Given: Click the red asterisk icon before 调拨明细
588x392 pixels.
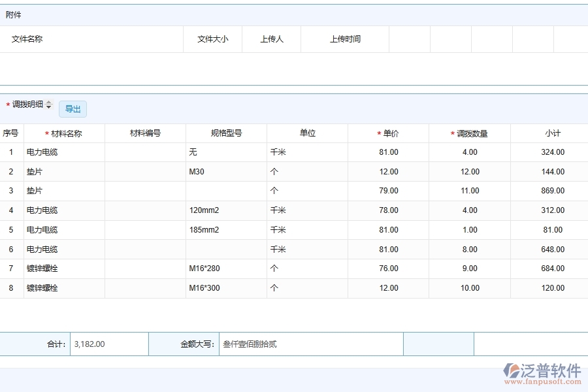Looking at the screenshot, I should (7, 105).
